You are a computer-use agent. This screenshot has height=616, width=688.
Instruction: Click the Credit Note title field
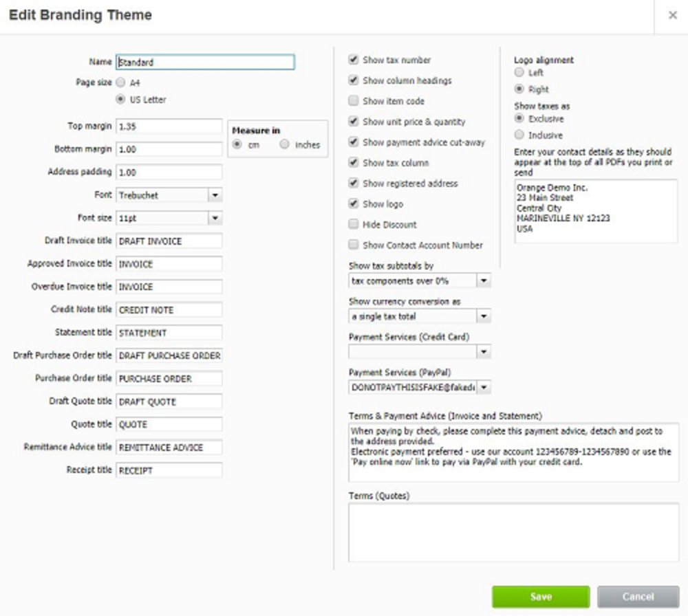coord(169,309)
